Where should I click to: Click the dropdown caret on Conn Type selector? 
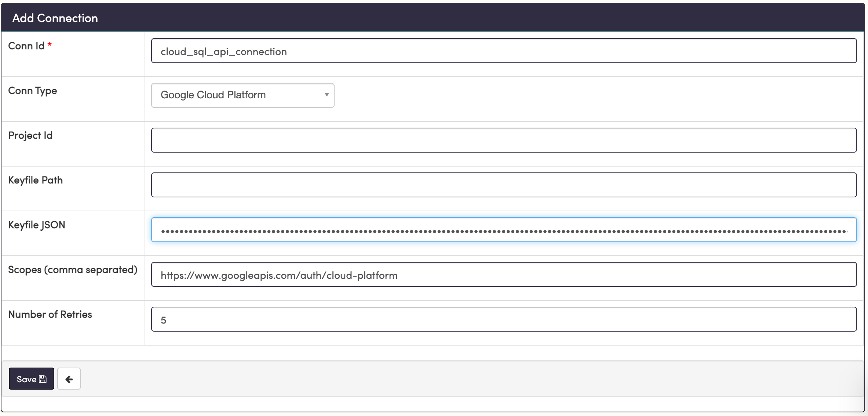327,95
